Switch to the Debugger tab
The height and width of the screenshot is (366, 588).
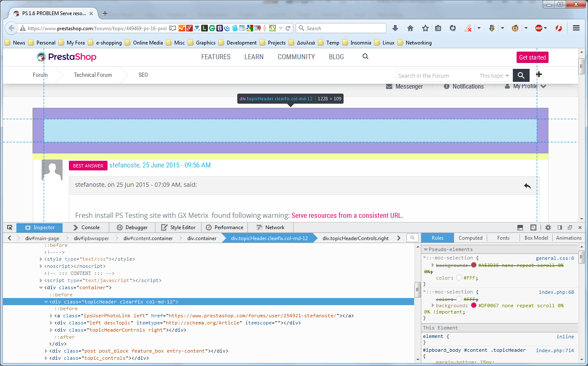pos(132,227)
